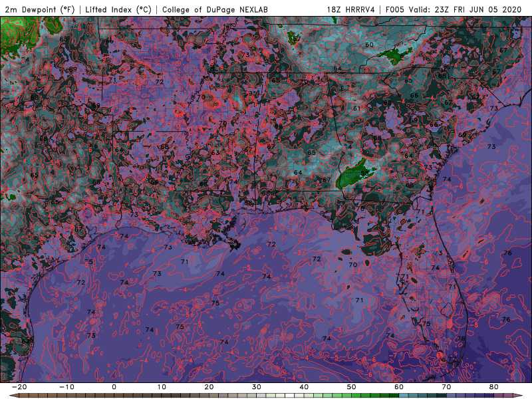
Task: Click the '18Z HRRRV4' model run label
Action: (x=351, y=9)
